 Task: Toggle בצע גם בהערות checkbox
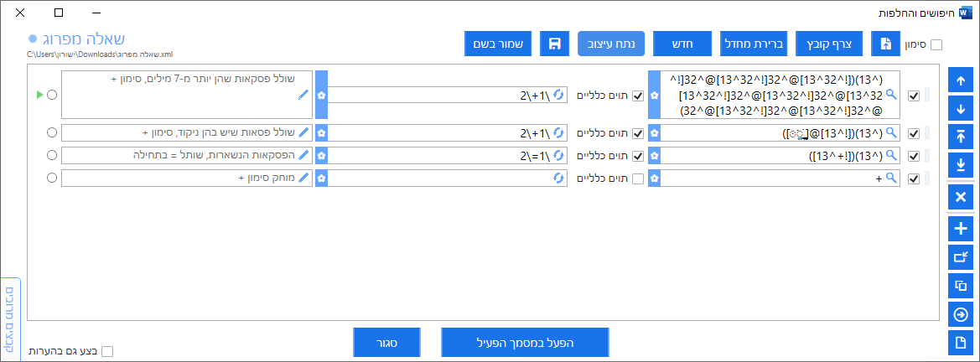click(x=106, y=351)
